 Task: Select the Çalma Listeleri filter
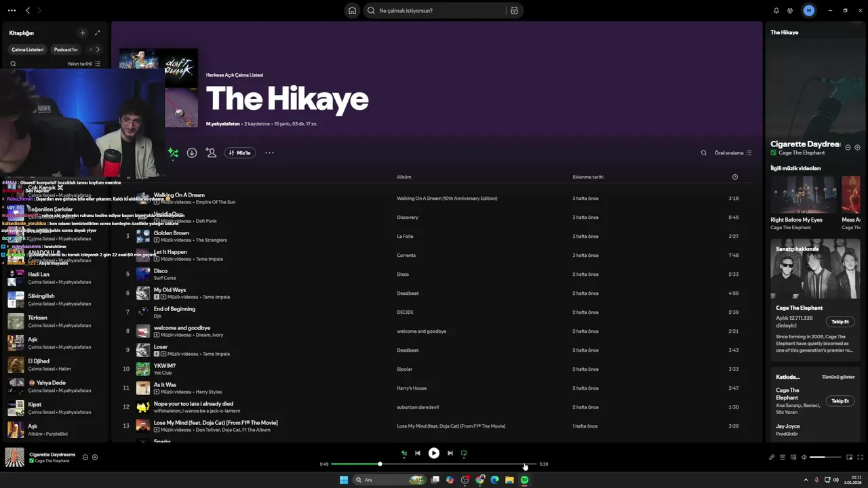pos(28,49)
